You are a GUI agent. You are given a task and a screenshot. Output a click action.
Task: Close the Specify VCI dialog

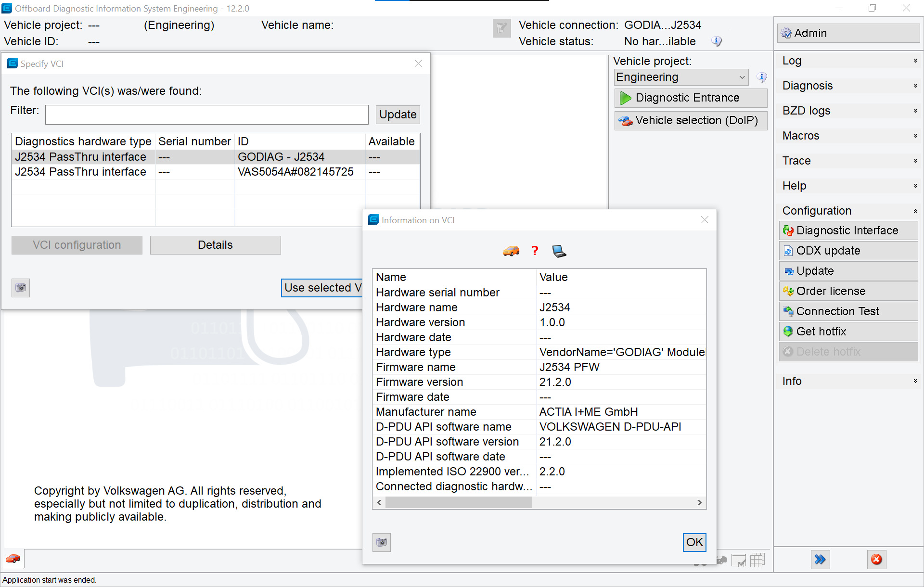coord(418,64)
